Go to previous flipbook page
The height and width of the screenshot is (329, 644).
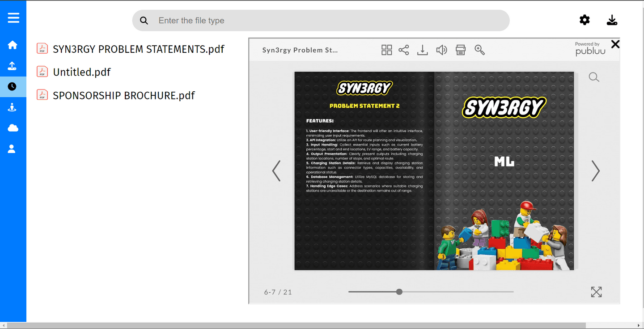pos(276,171)
